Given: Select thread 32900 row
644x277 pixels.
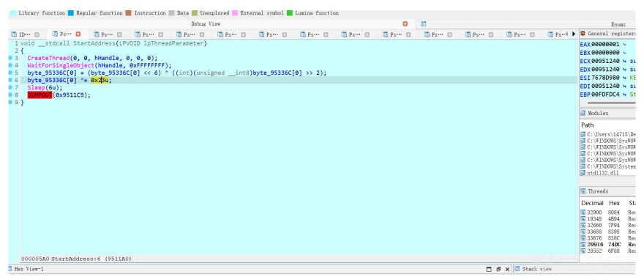Looking at the screenshot, I should pyautogui.click(x=608, y=213).
